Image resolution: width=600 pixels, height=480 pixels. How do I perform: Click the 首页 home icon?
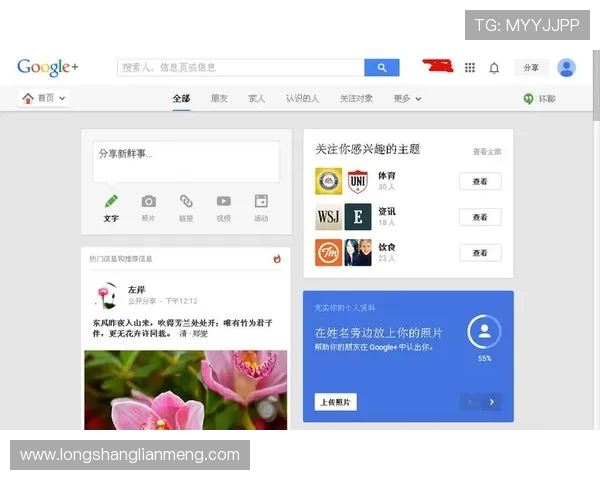coord(28,98)
